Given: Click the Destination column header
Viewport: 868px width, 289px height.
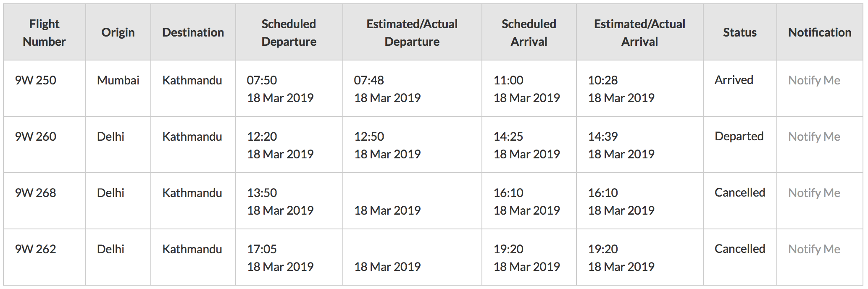Looking at the screenshot, I should coord(193,32).
